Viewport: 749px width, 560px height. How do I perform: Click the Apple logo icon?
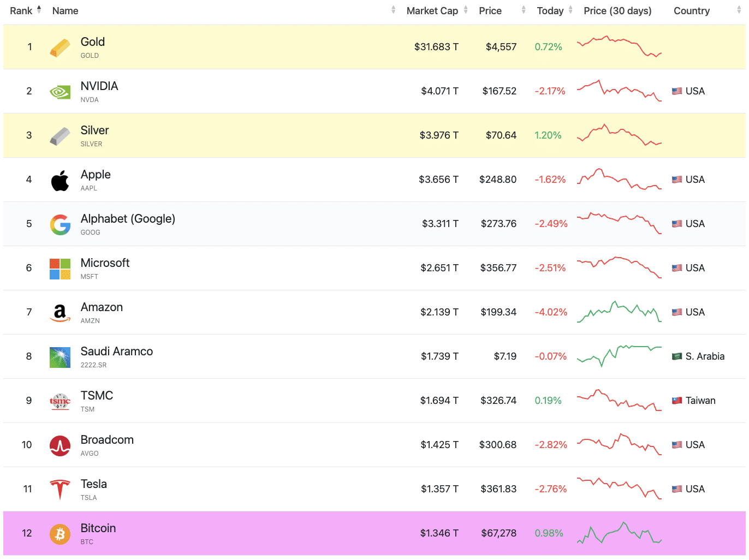click(x=60, y=180)
